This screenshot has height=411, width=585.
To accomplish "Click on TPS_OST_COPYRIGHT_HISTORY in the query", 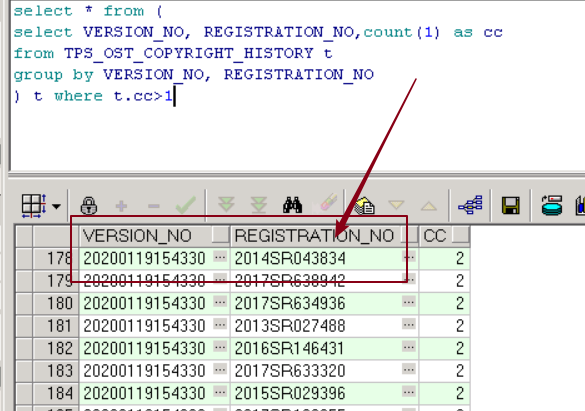I will 188,53.
